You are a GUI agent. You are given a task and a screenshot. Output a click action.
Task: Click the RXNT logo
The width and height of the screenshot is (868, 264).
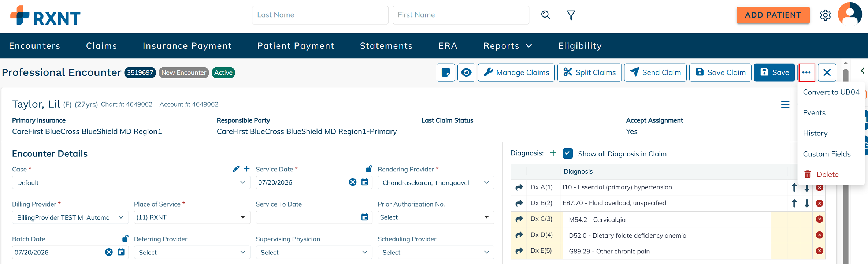point(45,15)
